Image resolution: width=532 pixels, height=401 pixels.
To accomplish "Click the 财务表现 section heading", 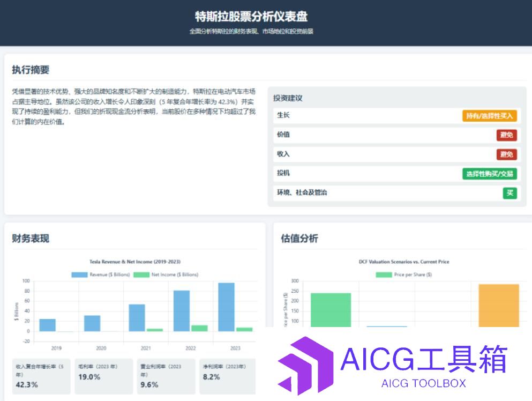I will [x=31, y=239].
